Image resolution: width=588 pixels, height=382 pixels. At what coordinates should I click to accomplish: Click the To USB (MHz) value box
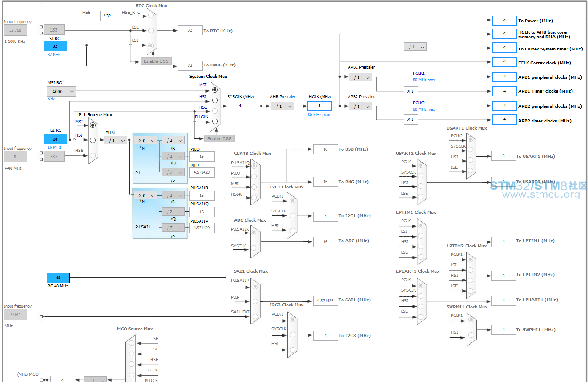tap(326, 149)
